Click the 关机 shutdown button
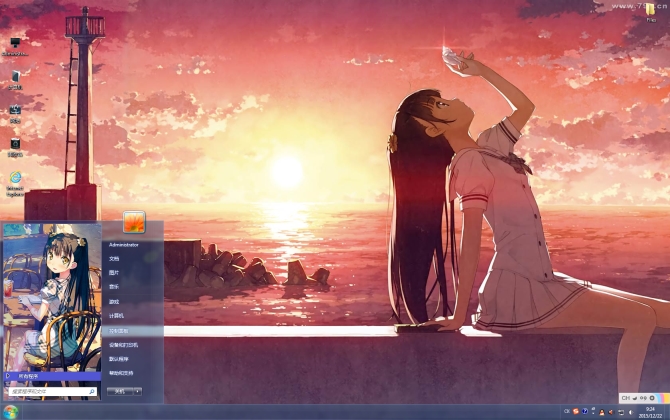The height and width of the screenshot is (420, 670). [x=120, y=391]
